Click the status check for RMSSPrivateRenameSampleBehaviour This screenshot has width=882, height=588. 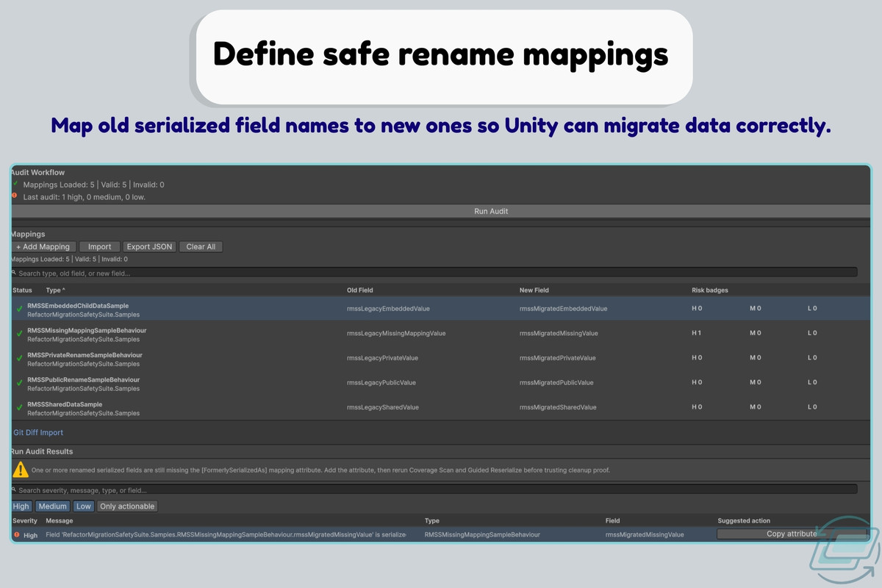click(x=19, y=359)
